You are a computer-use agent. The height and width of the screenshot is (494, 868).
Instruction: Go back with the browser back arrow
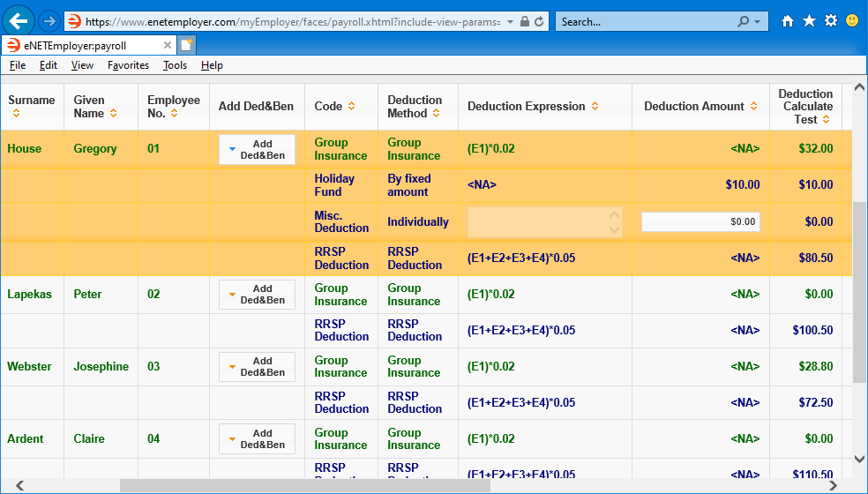click(x=19, y=21)
